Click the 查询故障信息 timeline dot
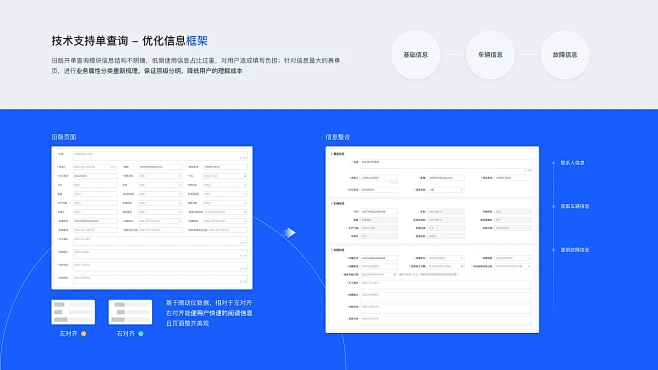The image size is (658, 370). coord(554,250)
